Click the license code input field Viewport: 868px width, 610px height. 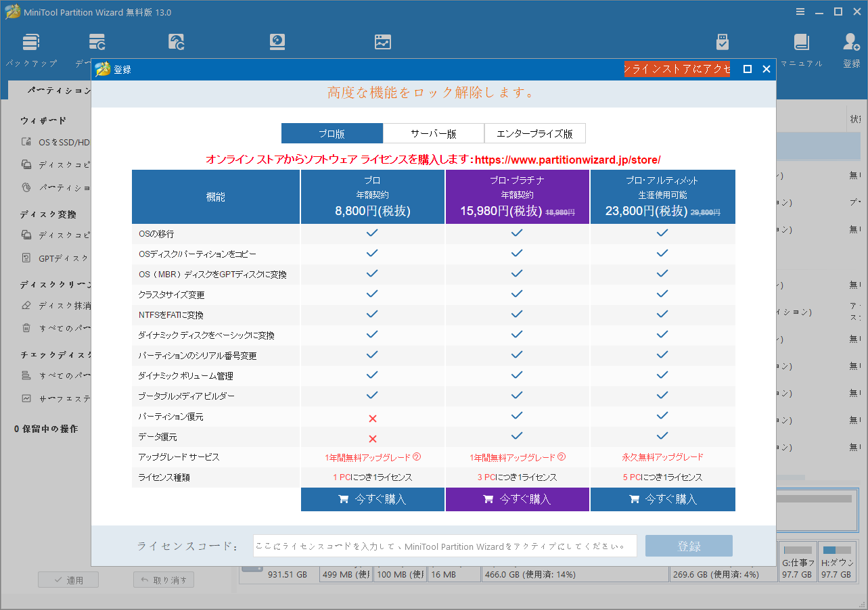point(444,546)
